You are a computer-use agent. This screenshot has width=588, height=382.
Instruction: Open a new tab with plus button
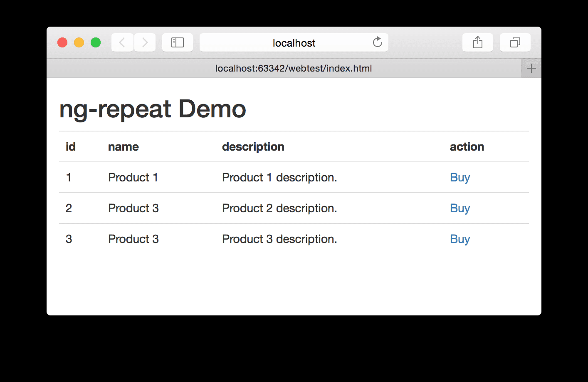(531, 69)
